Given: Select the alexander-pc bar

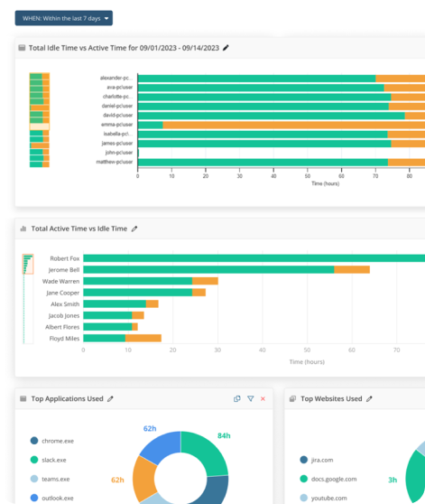Looking at the screenshot, I should 282,79.
